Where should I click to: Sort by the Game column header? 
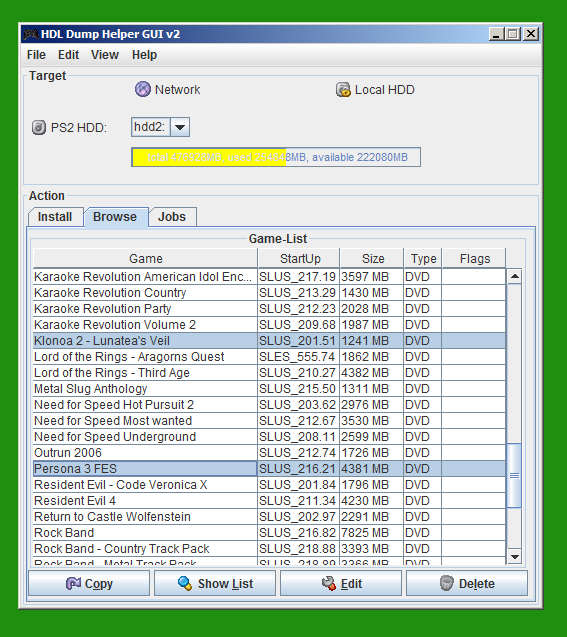click(x=145, y=259)
